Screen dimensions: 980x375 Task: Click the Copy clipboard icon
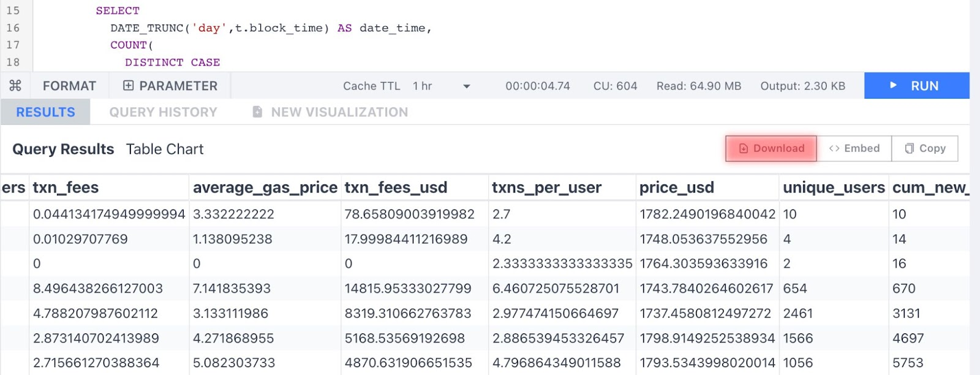pyautogui.click(x=910, y=148)
